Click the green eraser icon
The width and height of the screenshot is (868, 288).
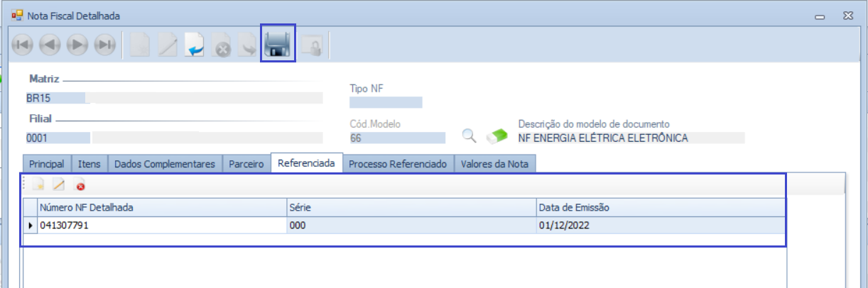[x=497, y=136]
